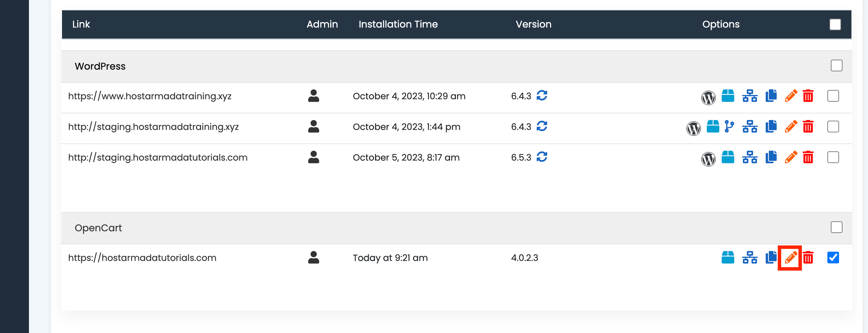This screenshot has width=868, height=333.
Task: Edit pencil icon for staging.hostarmadatutorials.com
Action: 791,157
